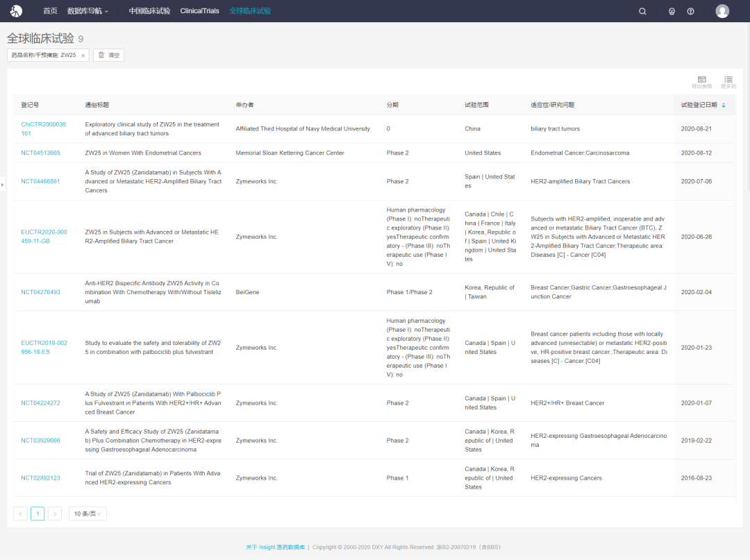The image size is (750, 560).
Task: Click the 试验登记日期 column header text
Action: [x=699, y=105]
